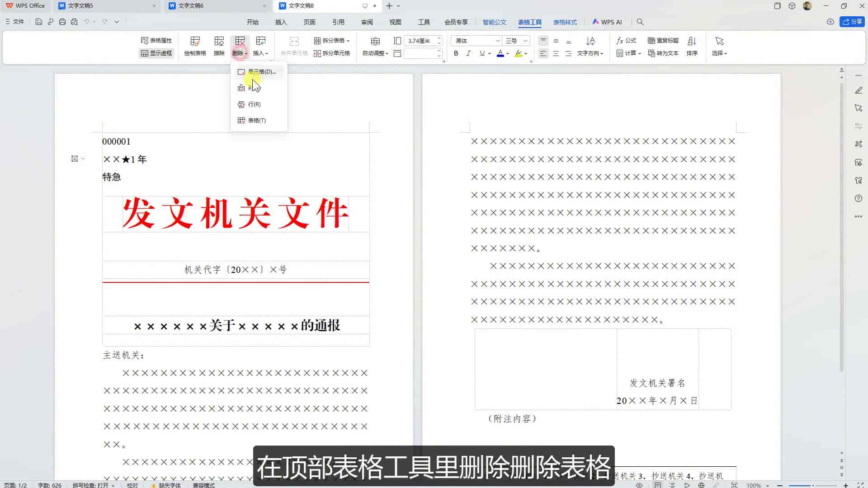868x488 pixels.
Task: Click the pen edit icon in right sidebar
Action: (859, 90)
